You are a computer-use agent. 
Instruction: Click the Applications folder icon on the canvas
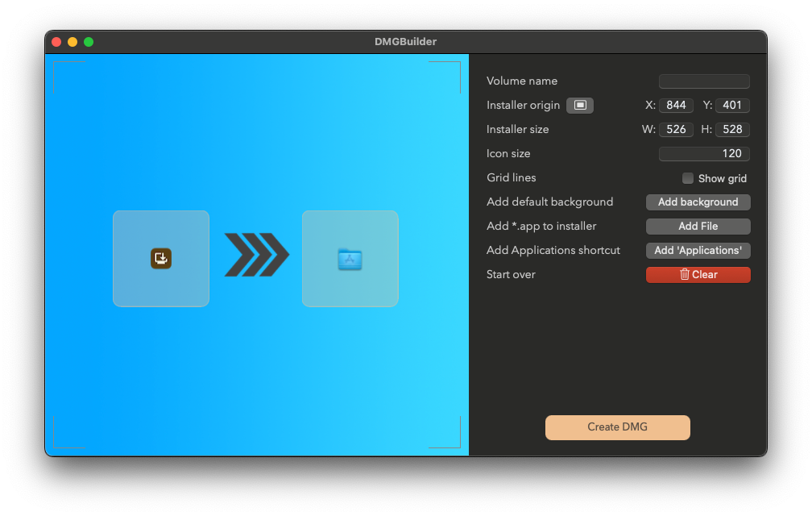(350, 259)
